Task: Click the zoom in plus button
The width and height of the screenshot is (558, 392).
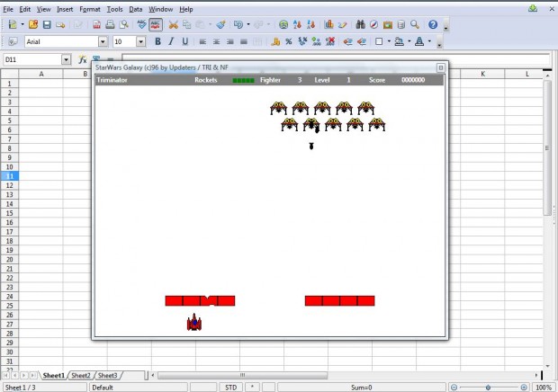Action: pyautogui.click(x=524, y=388)
